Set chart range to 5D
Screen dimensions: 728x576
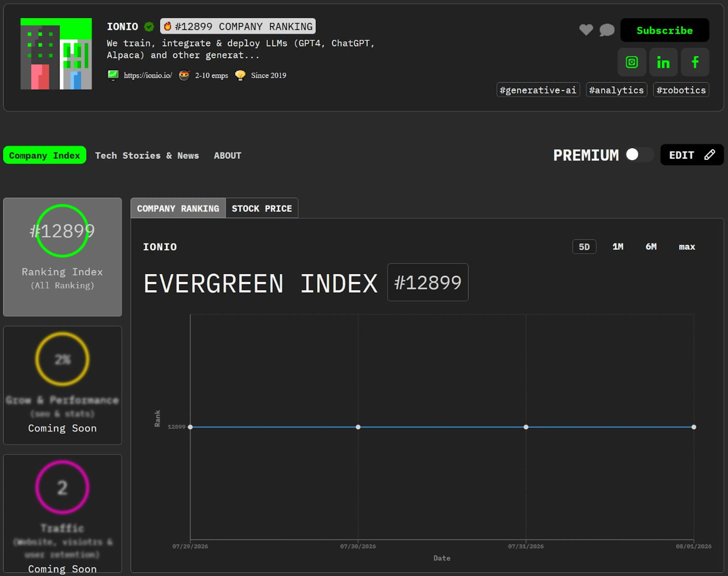tap(584, 247)
